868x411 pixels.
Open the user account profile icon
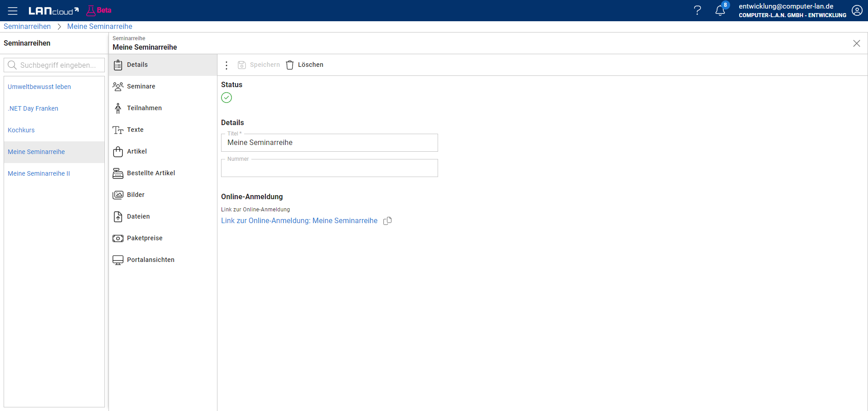coord(857,10)
